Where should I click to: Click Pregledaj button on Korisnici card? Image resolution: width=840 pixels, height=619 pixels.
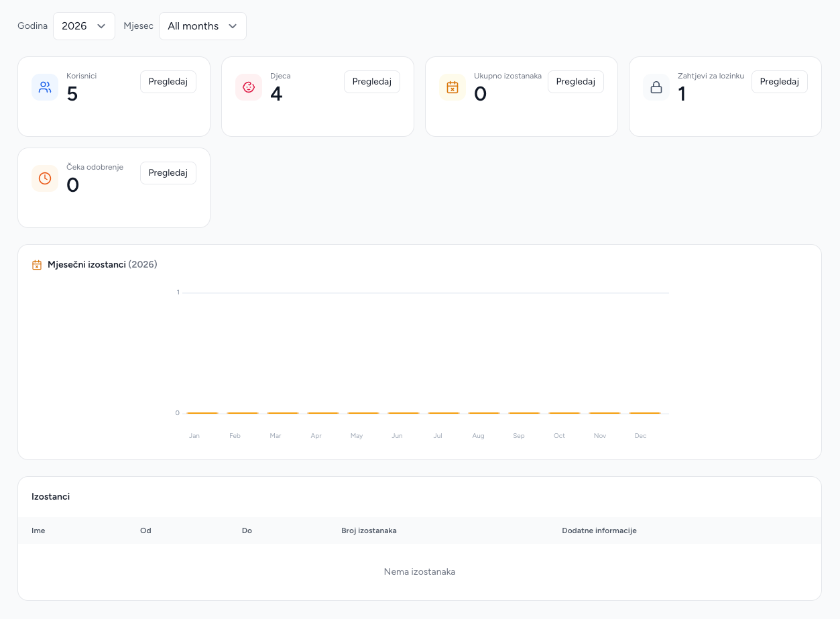click(168, 82)
